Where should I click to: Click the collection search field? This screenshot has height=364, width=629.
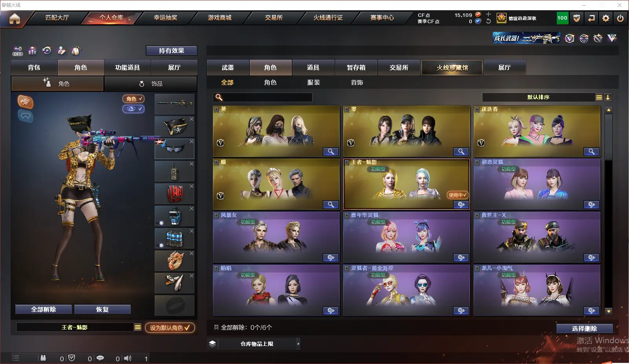[x=263, y=97]
